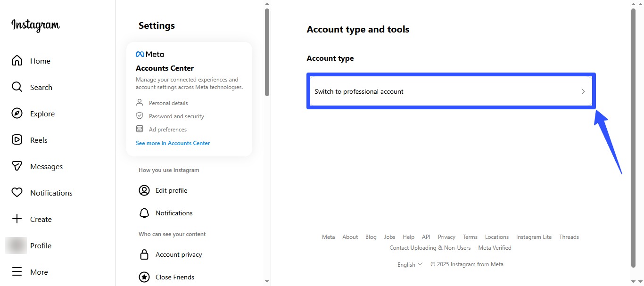Select the Account privacy lock icon
Screen dimensions: 644x286
coord(144,254)
